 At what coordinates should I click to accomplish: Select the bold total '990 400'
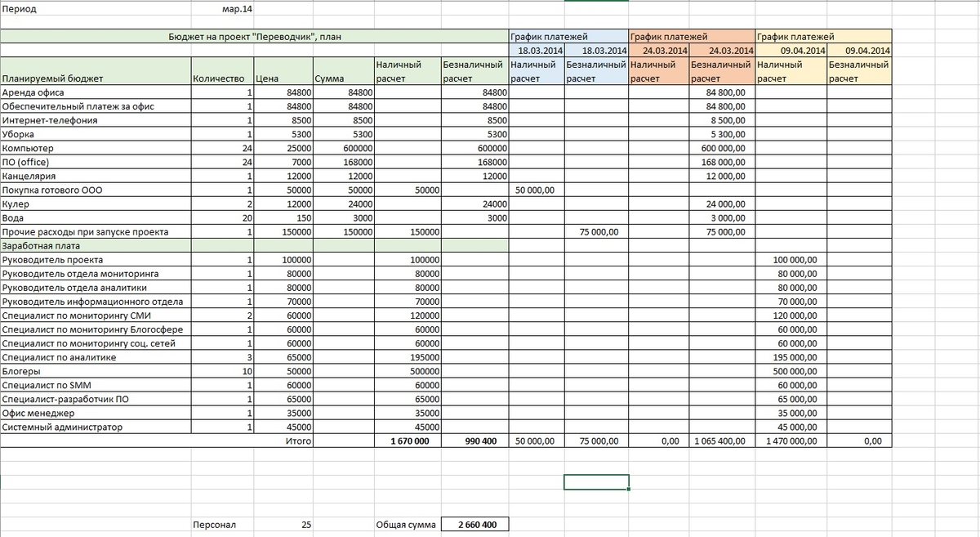pos(474,441)
